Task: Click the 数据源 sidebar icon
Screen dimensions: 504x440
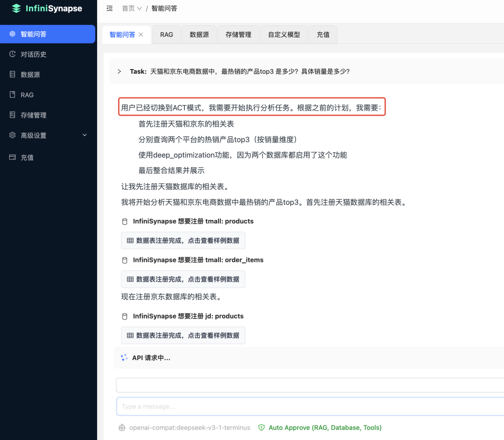Action: tap(13, 74)
